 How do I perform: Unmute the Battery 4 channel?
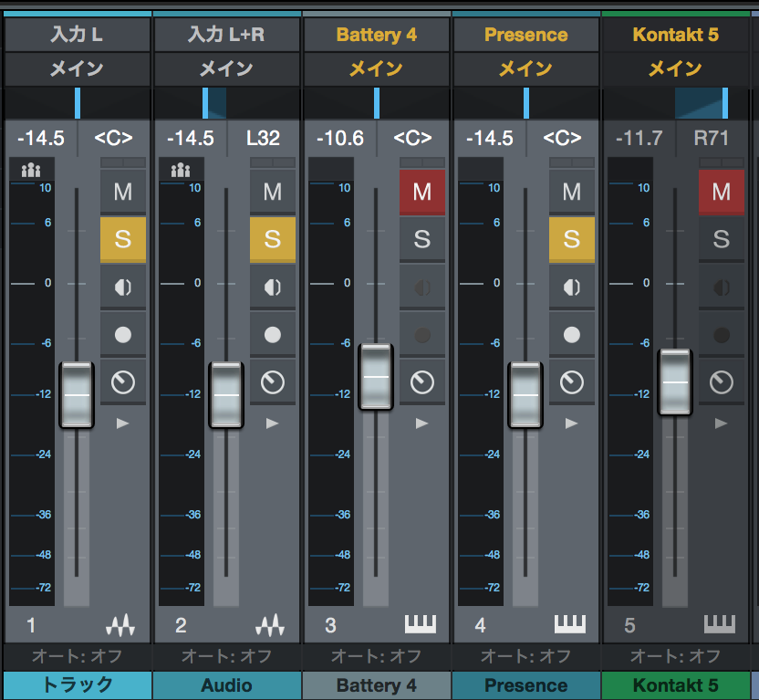click(422, 192)
